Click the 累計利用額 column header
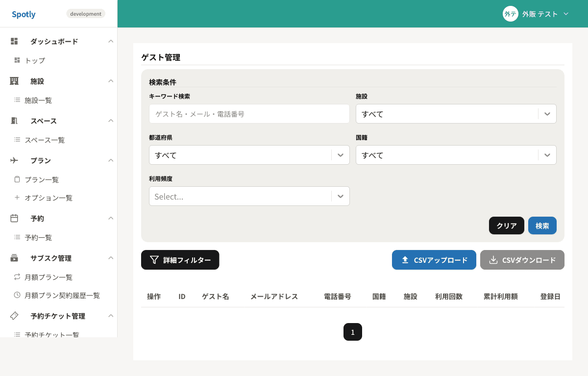The height and width of the screenshot is (376, 588). [501, 296]
